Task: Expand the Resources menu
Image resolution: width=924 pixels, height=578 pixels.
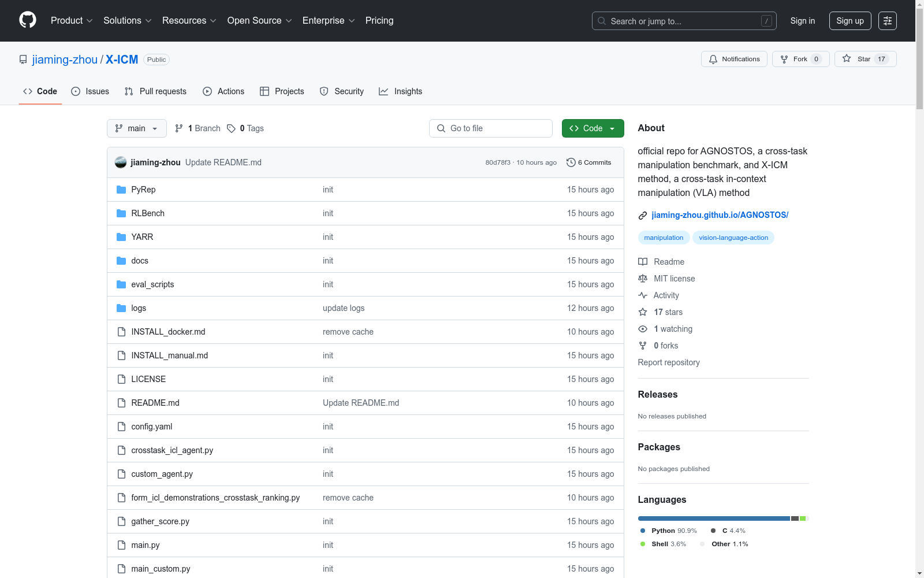Action: 189,21
